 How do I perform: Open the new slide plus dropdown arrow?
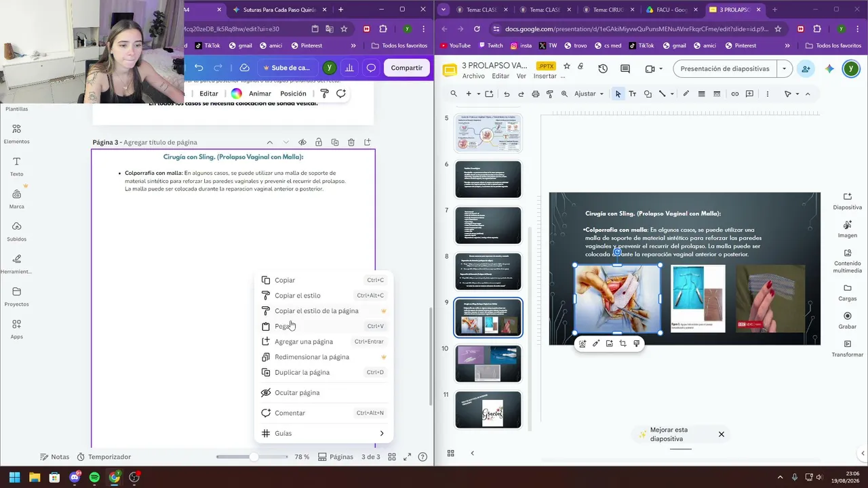point(478,94)
